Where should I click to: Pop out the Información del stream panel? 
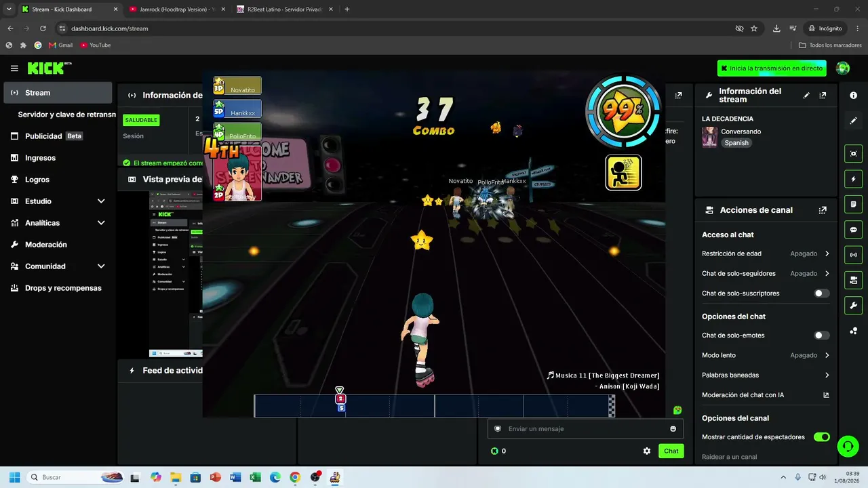(823, 96)
